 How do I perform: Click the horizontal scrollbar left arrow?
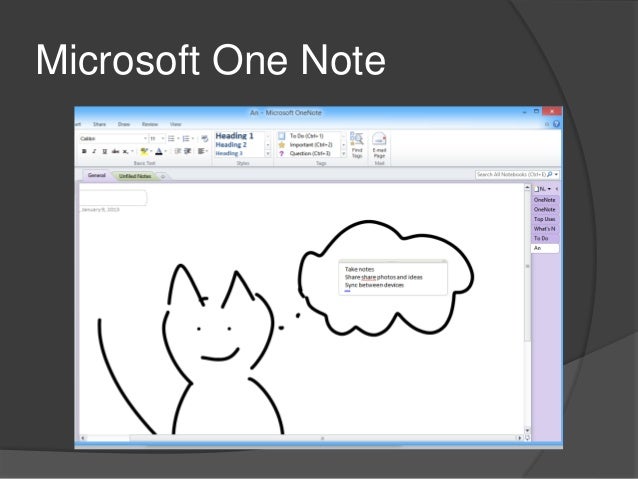tap(83, 438)
